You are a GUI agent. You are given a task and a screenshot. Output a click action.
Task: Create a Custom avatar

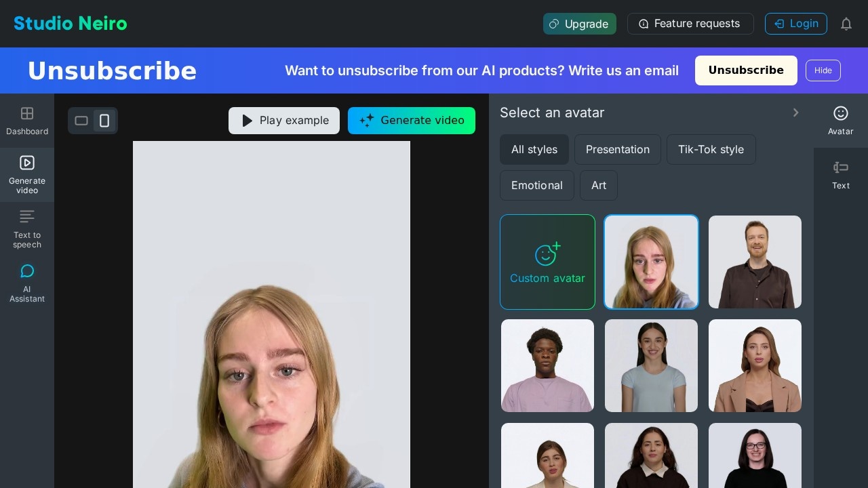coord(547,262)
